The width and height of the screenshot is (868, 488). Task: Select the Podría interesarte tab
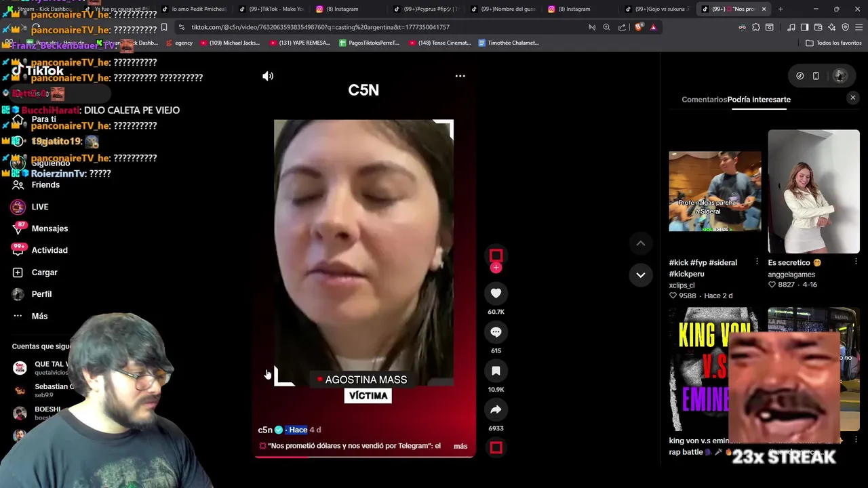[x=759, y=100]
